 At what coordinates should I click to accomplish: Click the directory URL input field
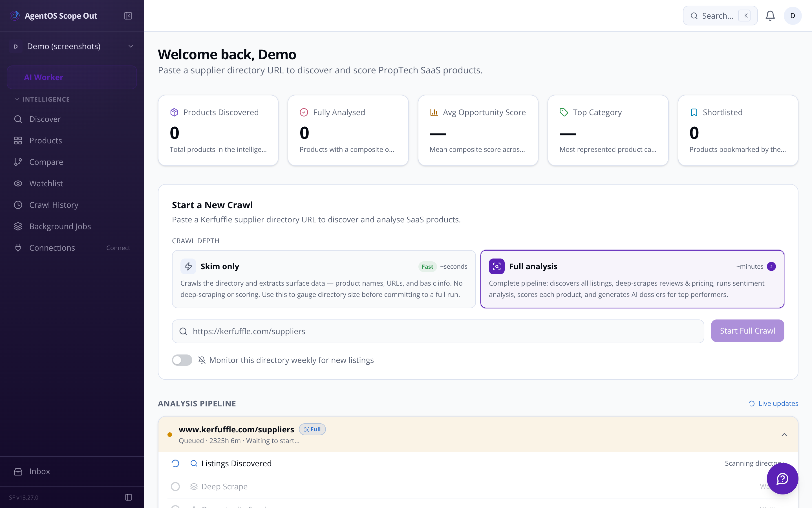coord(438,331)
